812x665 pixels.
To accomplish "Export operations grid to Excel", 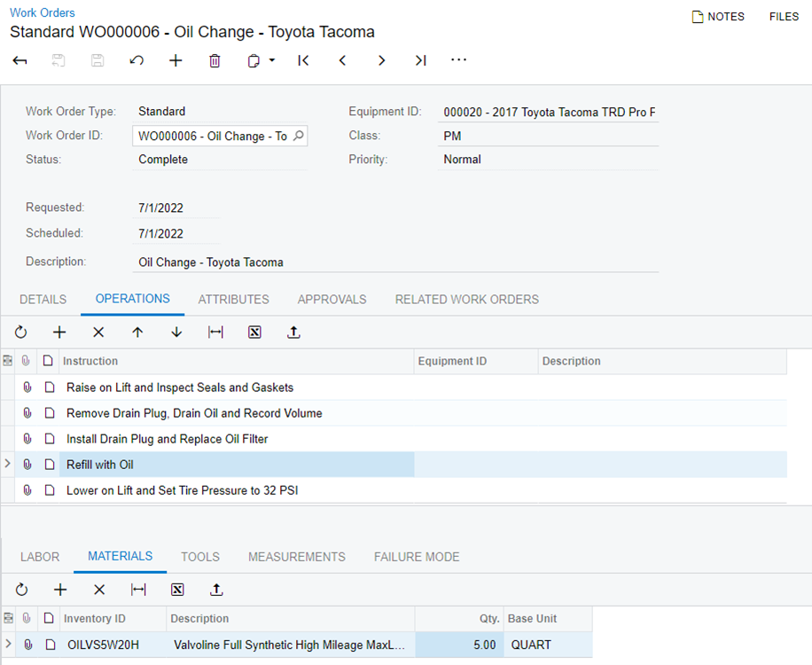I will tap(254, 332).
